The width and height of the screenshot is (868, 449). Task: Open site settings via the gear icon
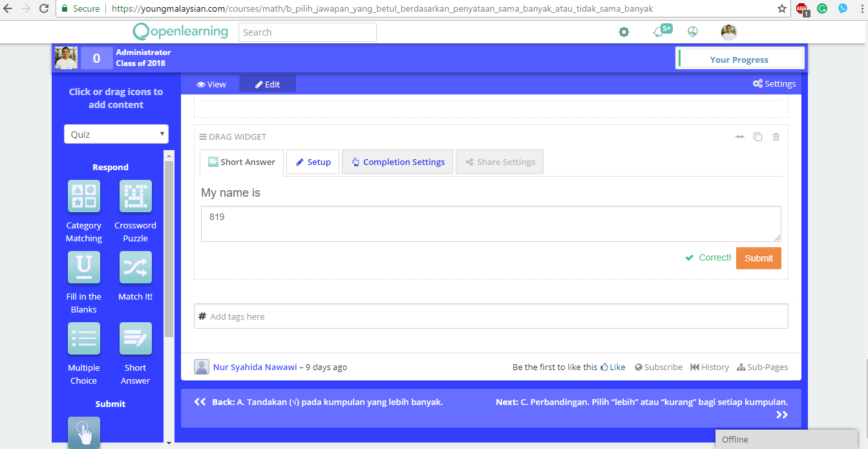tap(624, 31)
